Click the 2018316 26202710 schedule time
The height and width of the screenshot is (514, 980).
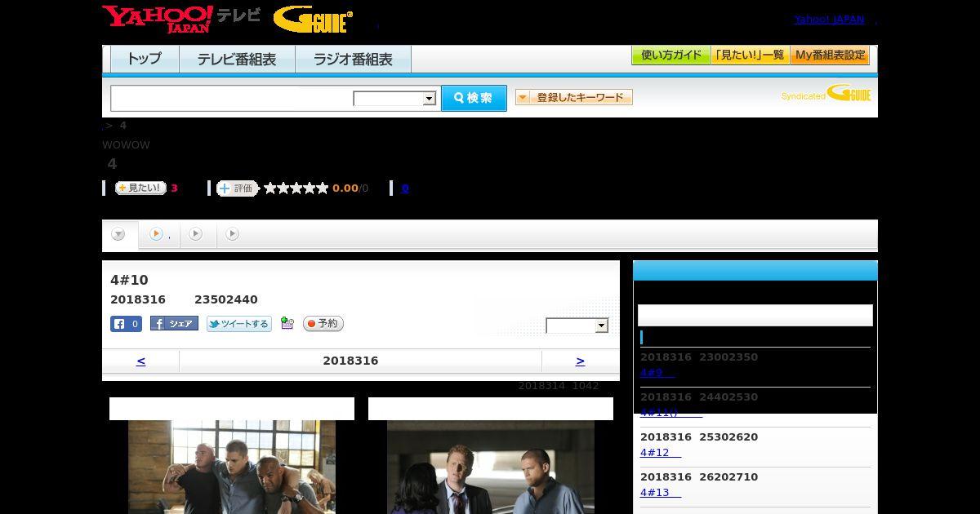click(699, 477)
